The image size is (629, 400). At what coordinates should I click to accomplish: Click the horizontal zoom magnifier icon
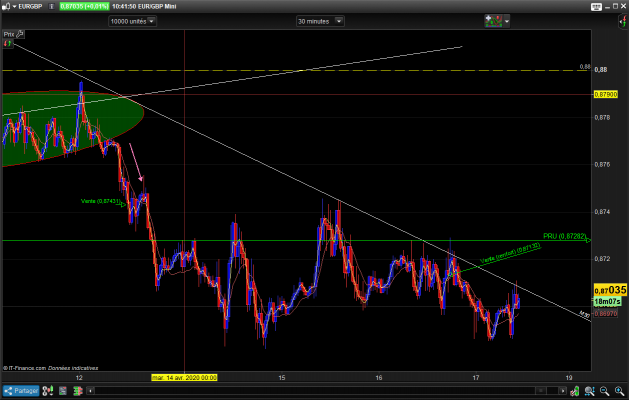coord(589,390)
